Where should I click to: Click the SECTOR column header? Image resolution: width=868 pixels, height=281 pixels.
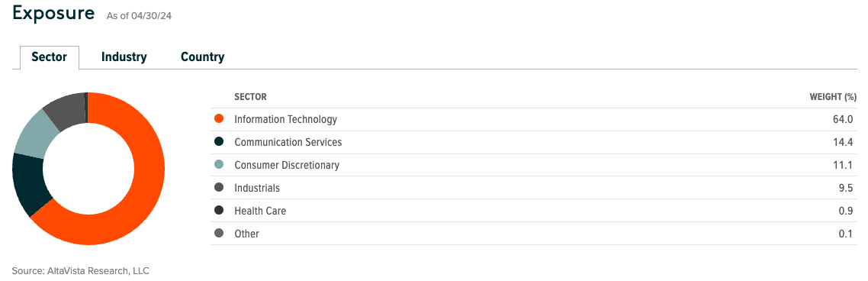(250, 97)
